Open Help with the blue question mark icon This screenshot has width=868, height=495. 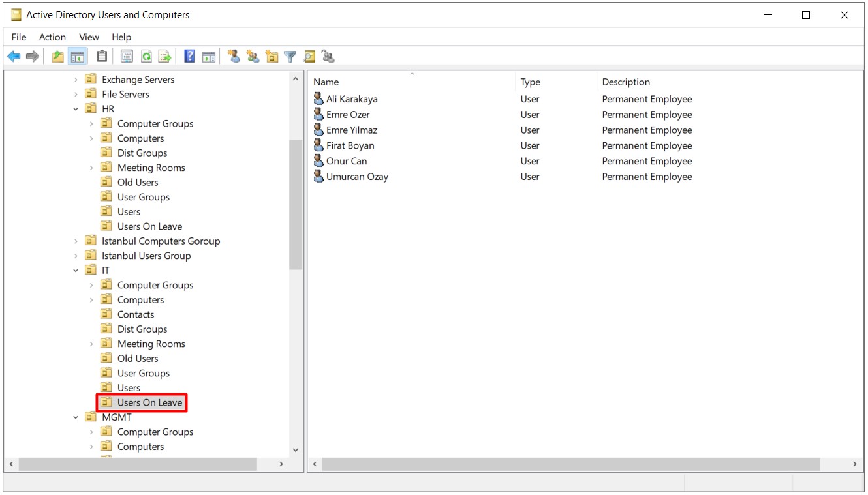tap(189, 57)
